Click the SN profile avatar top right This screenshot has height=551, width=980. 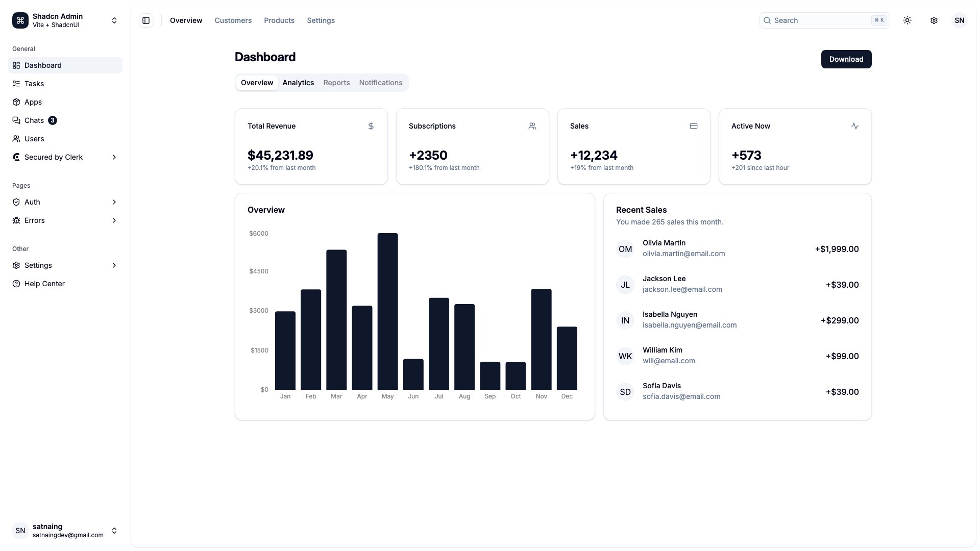tap(960, 20)
